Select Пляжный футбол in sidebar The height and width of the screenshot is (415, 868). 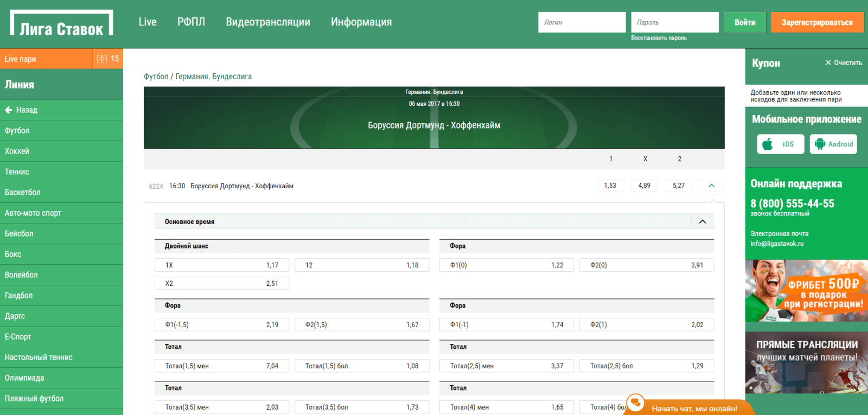pos(61,399)
